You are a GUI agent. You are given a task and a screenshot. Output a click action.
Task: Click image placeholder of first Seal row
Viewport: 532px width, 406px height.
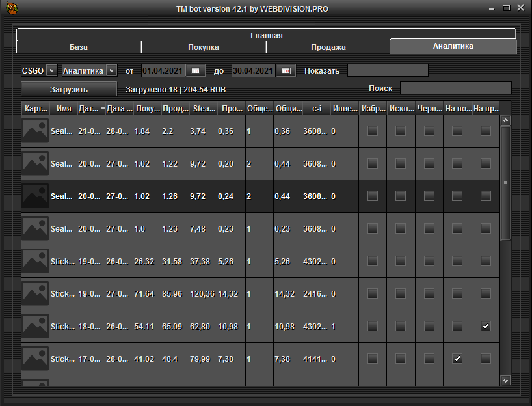click(x=35, y=131)
